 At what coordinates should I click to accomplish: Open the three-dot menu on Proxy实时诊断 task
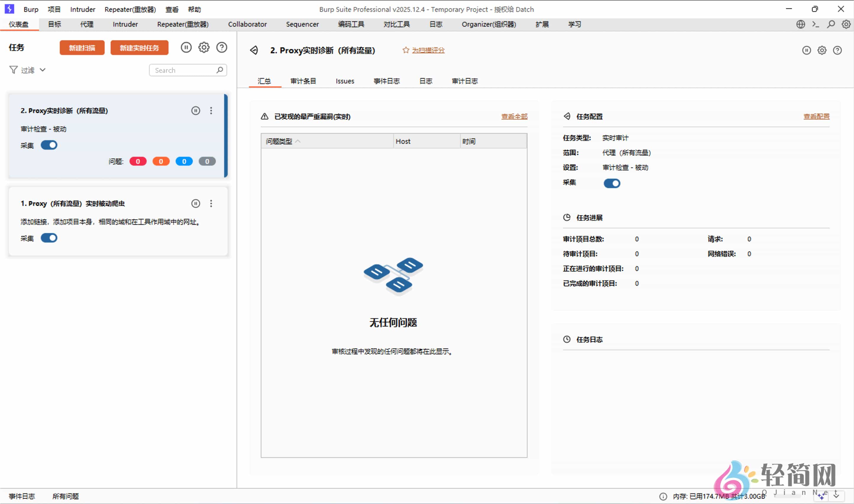[x=211, y=110]
